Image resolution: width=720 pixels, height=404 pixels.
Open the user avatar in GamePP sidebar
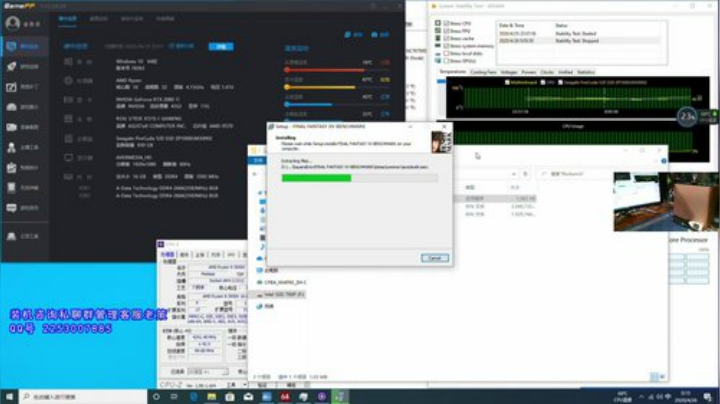(x=12, y=23)
